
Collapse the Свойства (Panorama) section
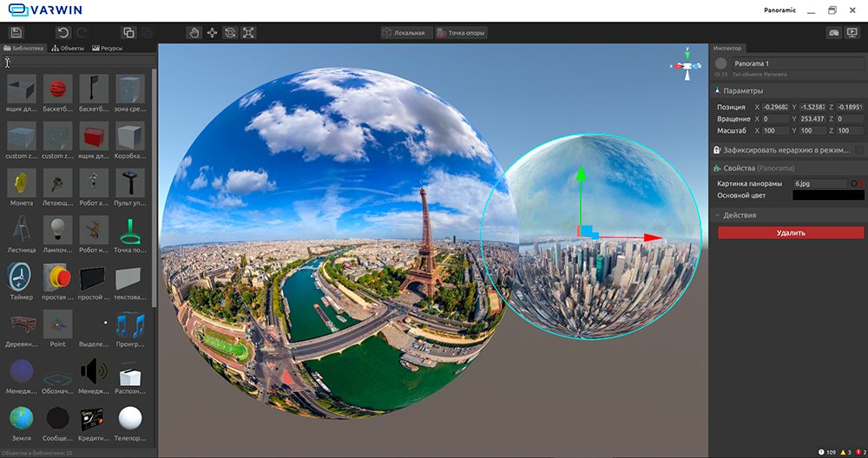coord(718,168)
